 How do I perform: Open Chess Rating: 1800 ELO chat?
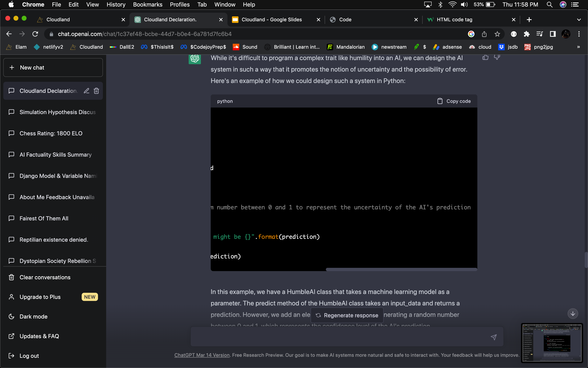click(x=53, y=133)
